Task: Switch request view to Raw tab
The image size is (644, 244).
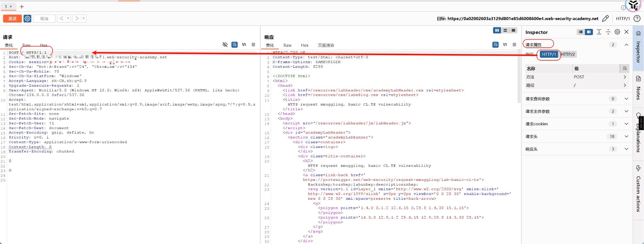Action: coord(26,45)
